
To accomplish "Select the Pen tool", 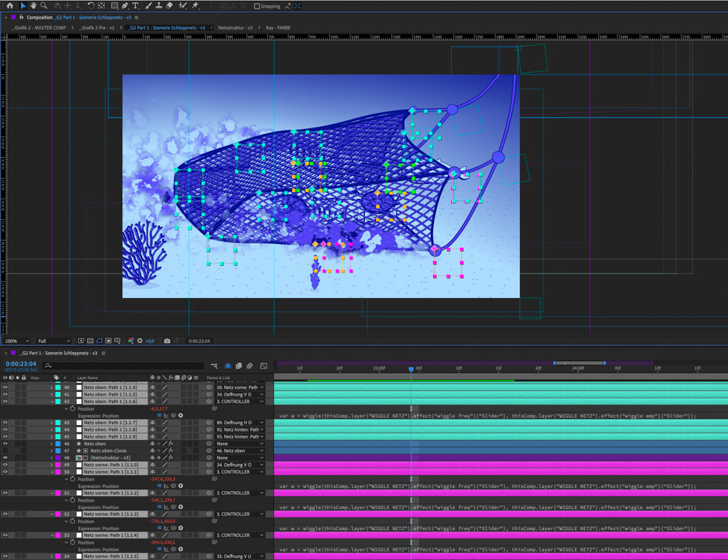I will [x=125, y=6].
